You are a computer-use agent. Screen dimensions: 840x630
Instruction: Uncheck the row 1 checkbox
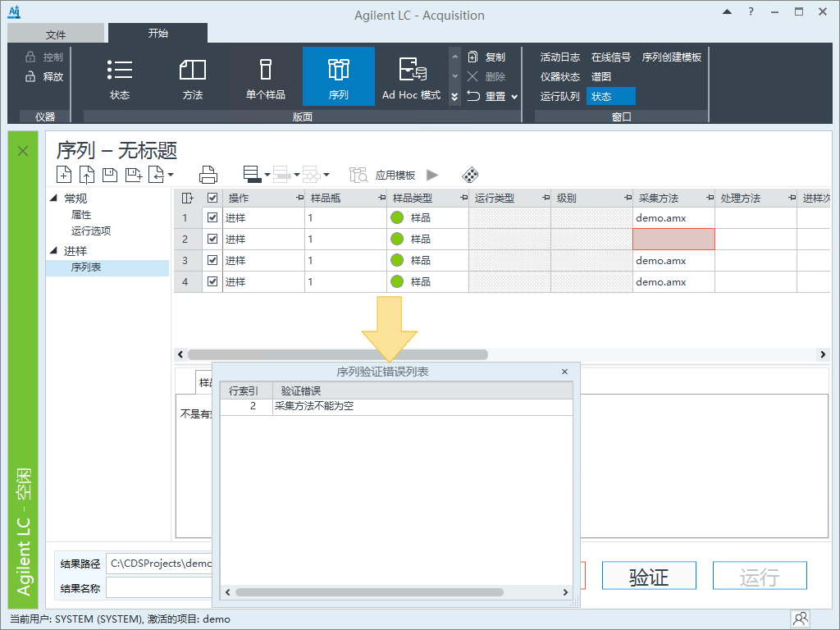point(212,217)
